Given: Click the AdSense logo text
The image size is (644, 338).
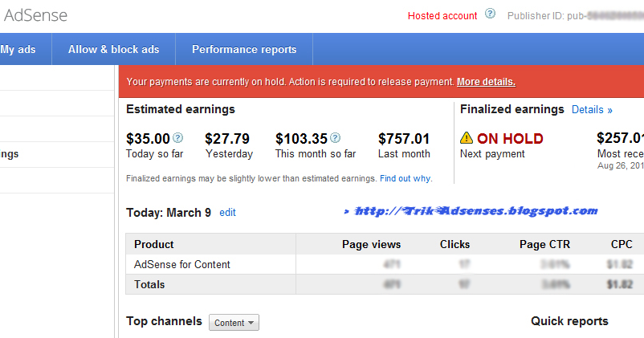Looking at the screenshot, I should (35, 15).
